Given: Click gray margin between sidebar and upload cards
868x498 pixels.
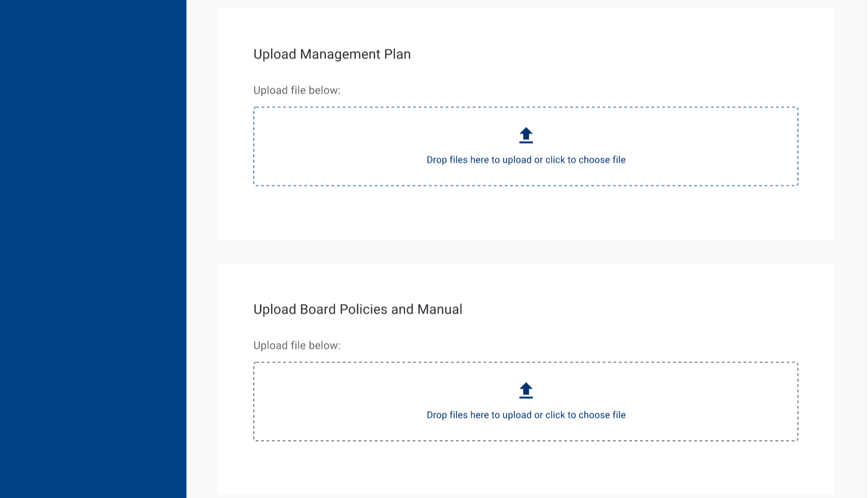Looking at the screenshot, I should point(202,248).
